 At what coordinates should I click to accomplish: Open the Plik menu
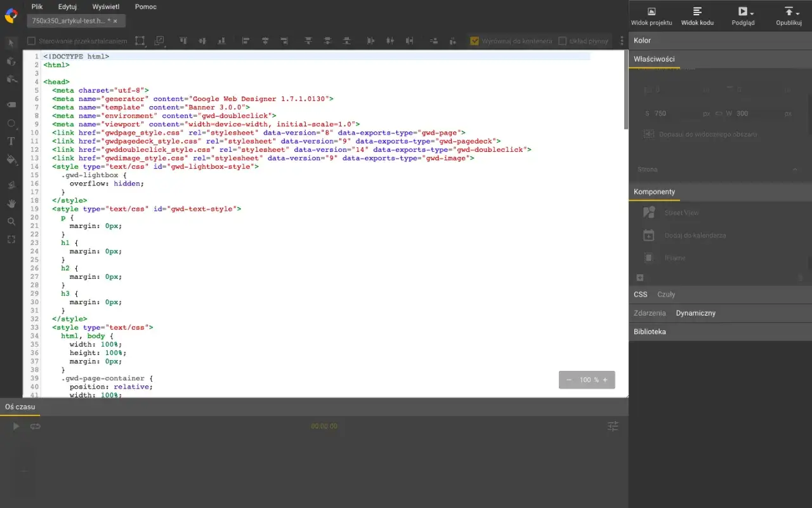(36, 6)
